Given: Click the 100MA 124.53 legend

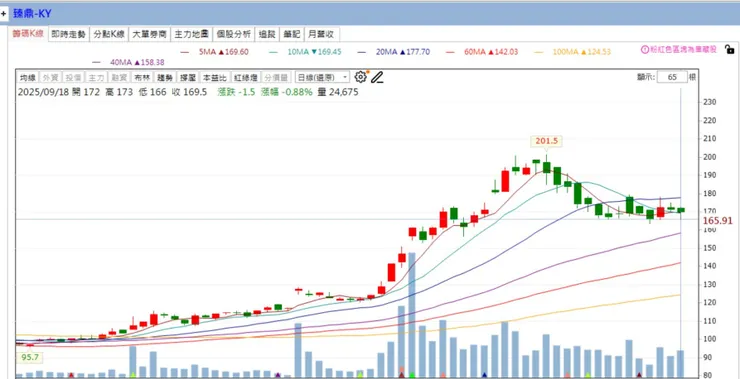Looking at the screenshot, I should [x=581, y=52].
